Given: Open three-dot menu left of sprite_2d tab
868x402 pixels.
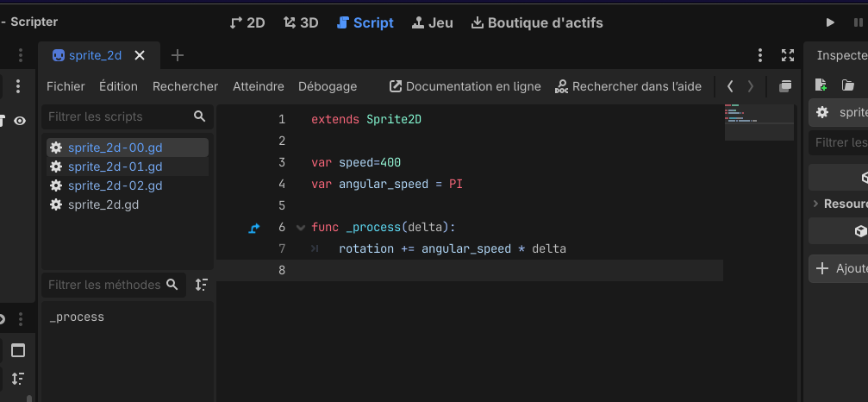Looking at the screenshot, I should pyautogui.click(x=21, y=55).
